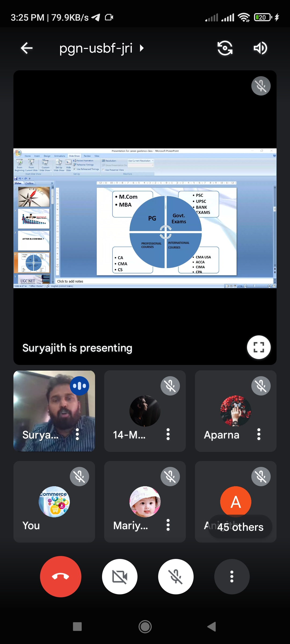Tap the speaker audio output icon
Viewport: 290px width, 644px height.
coord(260,48)
